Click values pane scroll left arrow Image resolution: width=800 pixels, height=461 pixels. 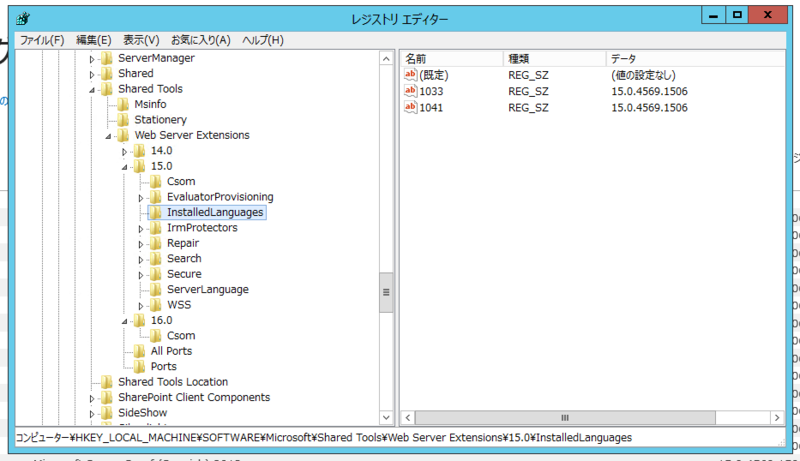(408, 418)
